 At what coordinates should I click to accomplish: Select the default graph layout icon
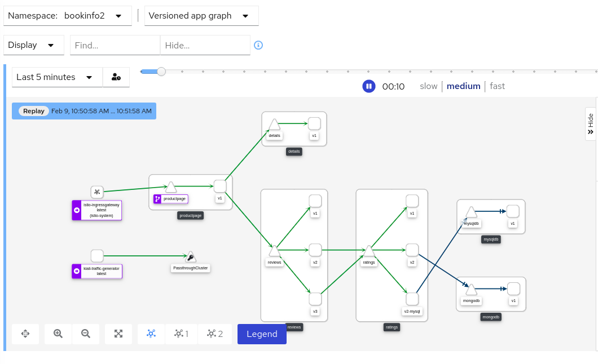tap(151, 334)
